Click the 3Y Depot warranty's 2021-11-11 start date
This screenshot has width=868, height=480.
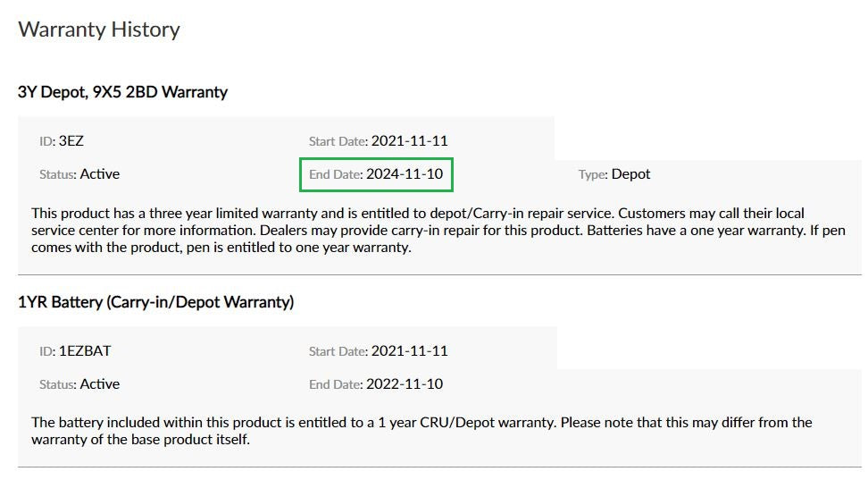click(x=410, y=140)
